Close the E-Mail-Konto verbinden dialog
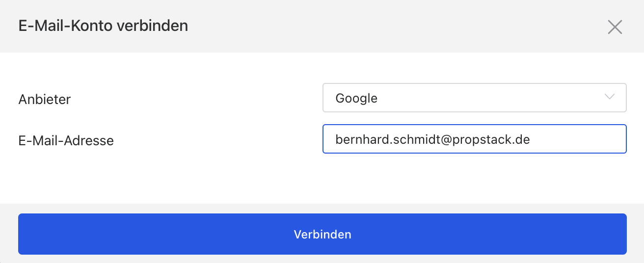This screenshot has height=263, width=644. click(x=615, y=27)
